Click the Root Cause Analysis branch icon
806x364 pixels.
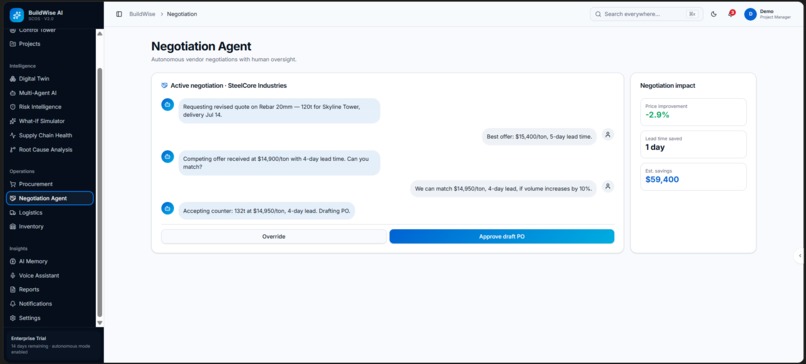[x=13, y=150]
